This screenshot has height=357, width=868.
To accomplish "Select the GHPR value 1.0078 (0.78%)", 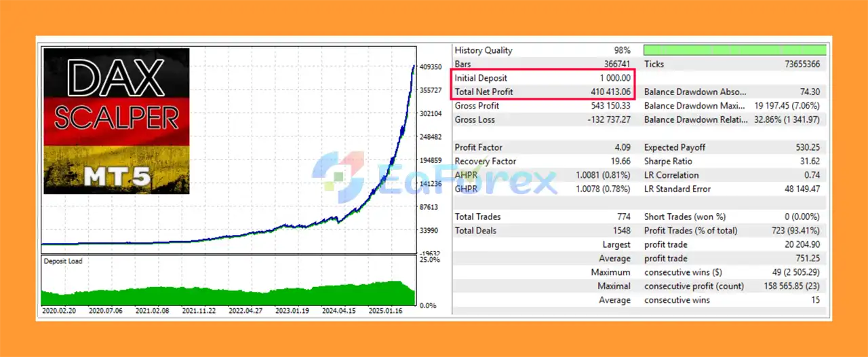I will pyautogui.click(x=602, y=189).
